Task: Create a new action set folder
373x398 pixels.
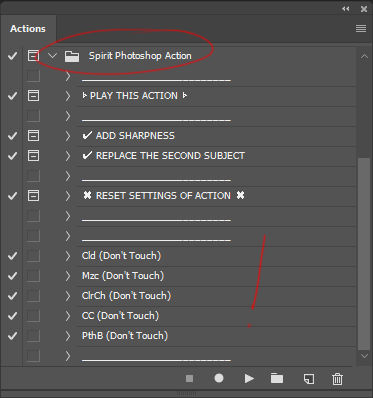Action: point(277,378)
